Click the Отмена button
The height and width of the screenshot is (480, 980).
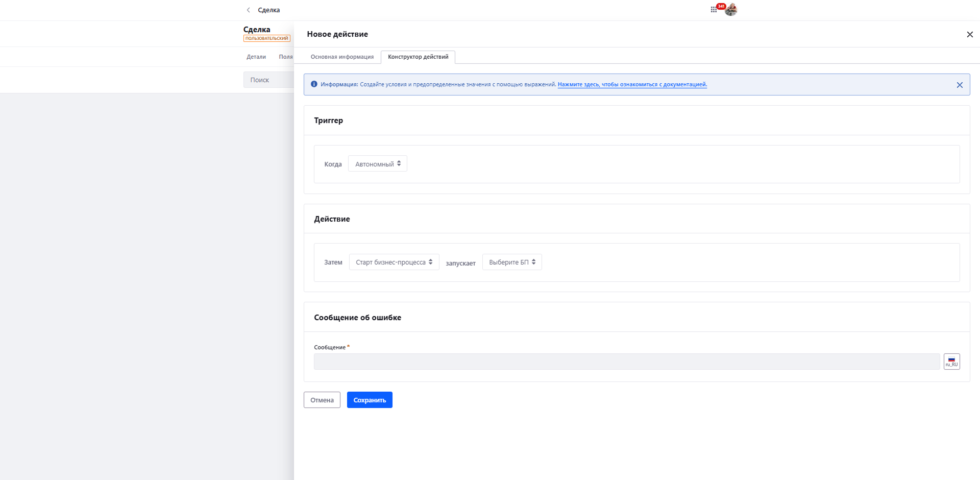[x=322, y=400]
